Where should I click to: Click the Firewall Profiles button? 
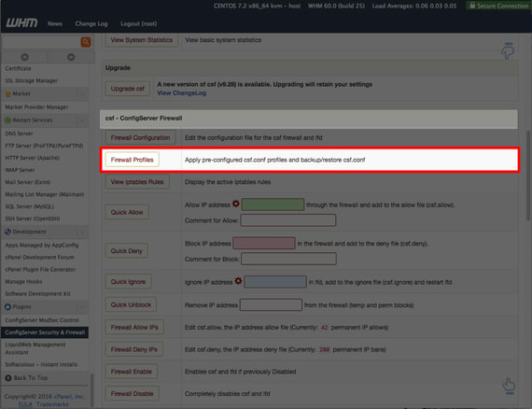(x=132, y=160)
